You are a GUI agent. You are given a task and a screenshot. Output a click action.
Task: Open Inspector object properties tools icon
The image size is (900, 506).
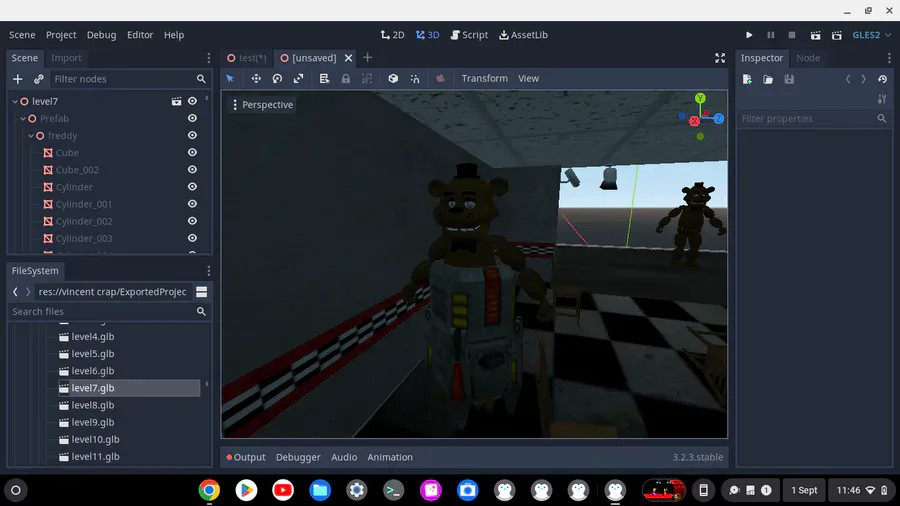point(882,99)
